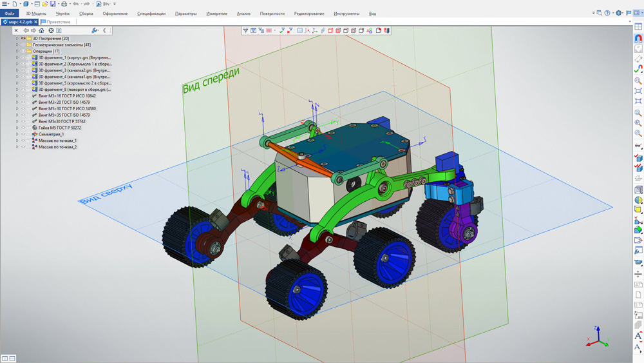Select Массив по точкам_2 in tree
644x363 pixels.
coord(57,147)
